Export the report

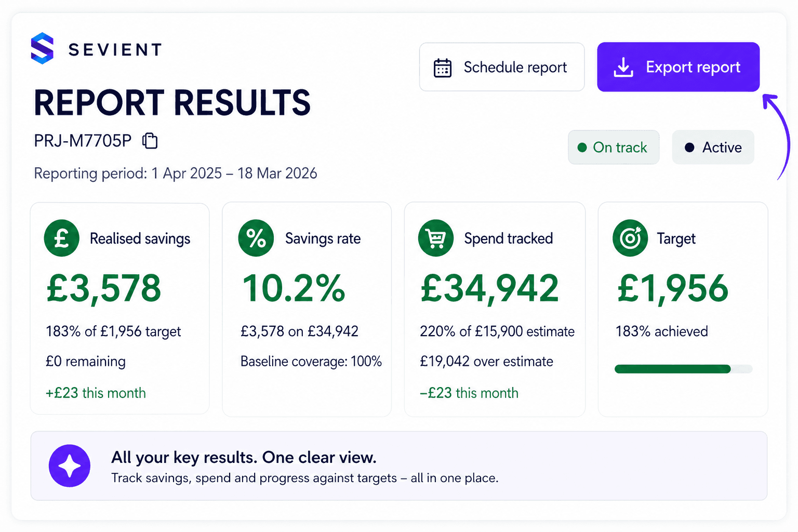[x=679, y=67]
